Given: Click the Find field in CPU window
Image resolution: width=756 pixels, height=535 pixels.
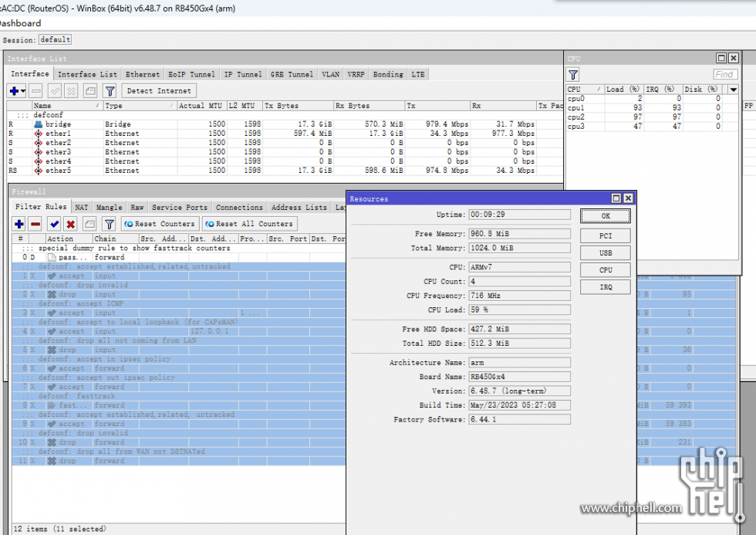Looking at the screenshot, I should tap(724, 74).
